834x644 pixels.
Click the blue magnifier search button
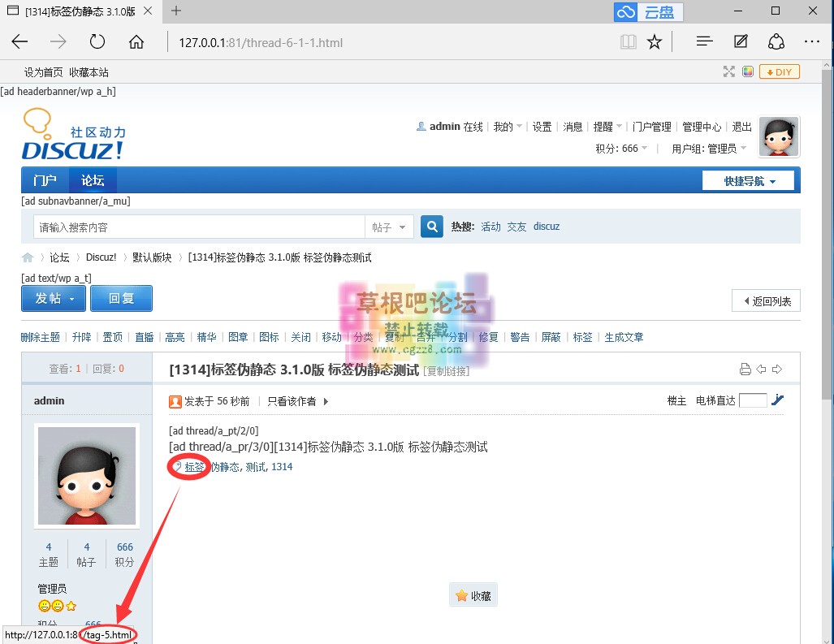pyautogui.click(x=433, y=227)
